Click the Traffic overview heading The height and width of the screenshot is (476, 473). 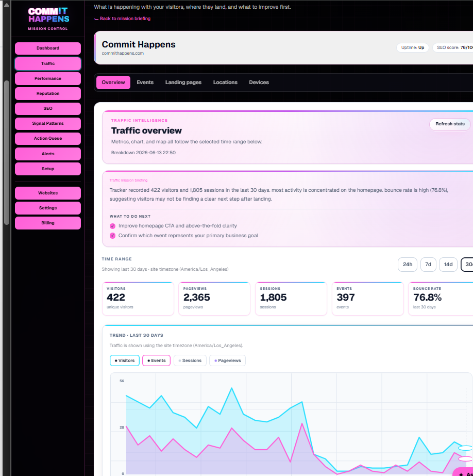146,131
